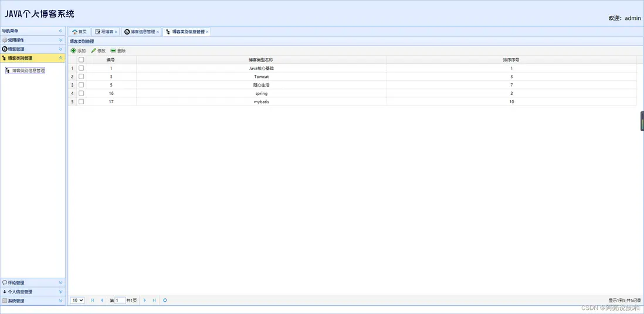Click the gear icon beside 常用操作
The image size is (644, 314).
5,40
